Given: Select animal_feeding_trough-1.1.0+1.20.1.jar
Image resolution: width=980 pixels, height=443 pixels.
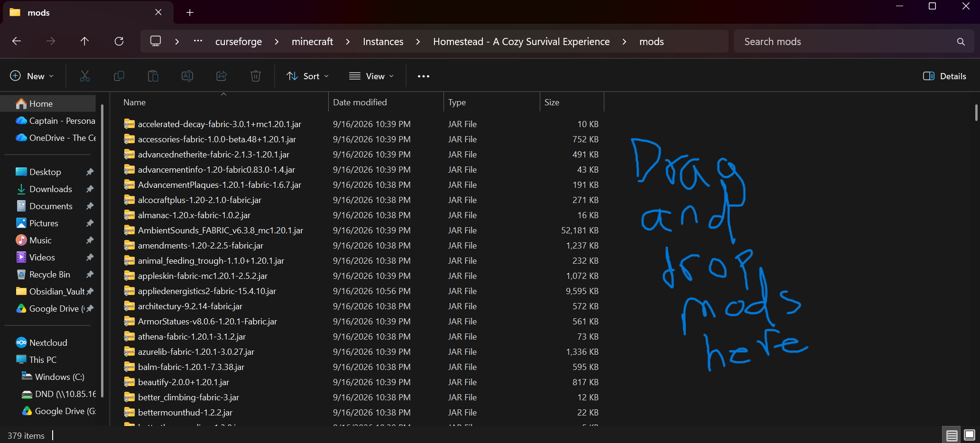Looking at the screenshot, I should (x=211, y=260).
